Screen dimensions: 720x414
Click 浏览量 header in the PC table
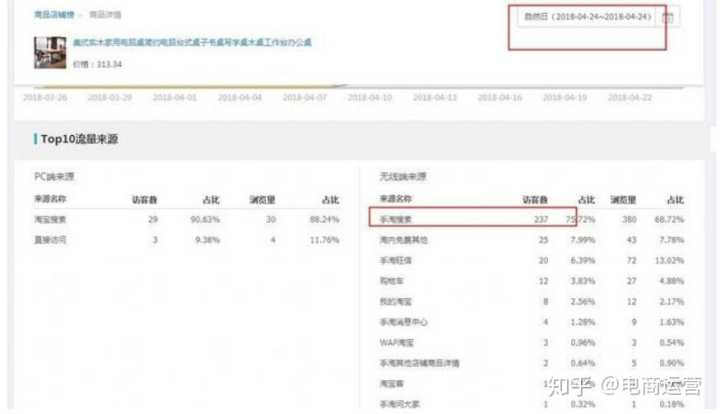[x=262, y=200]
